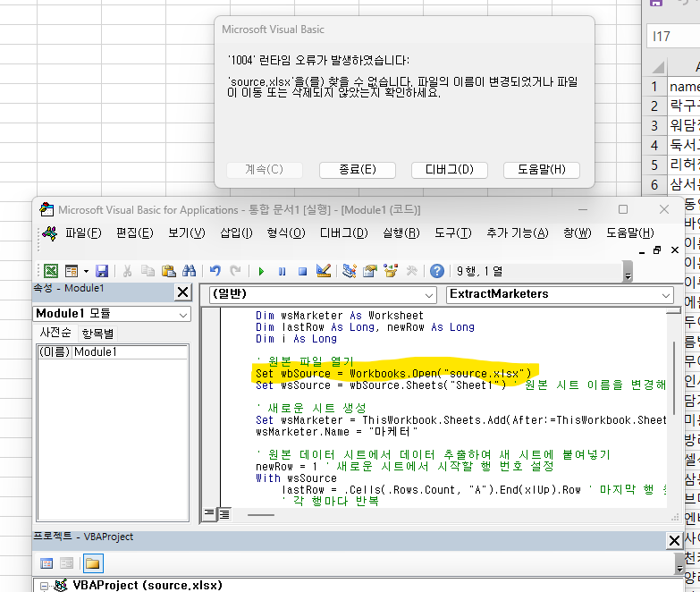Close the 속성 - Module1 panel
Viewport: 700px width, 592px height.
tap(183, 292)
